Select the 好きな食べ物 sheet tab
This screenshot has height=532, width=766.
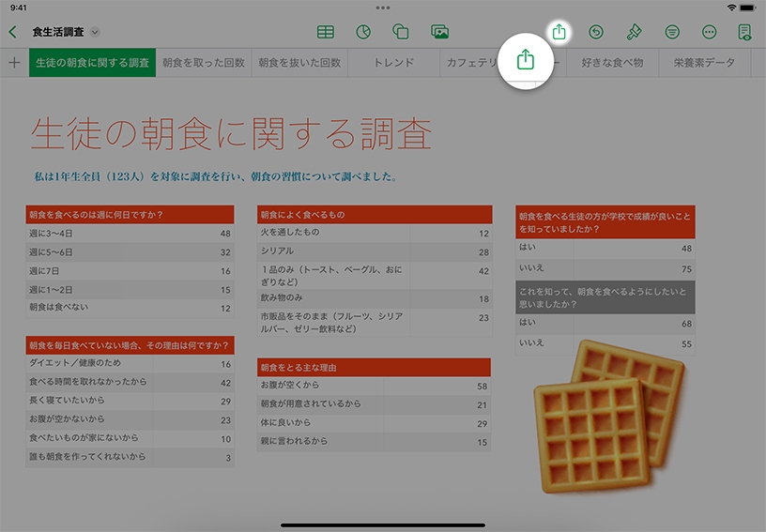(x=613, y=63)
